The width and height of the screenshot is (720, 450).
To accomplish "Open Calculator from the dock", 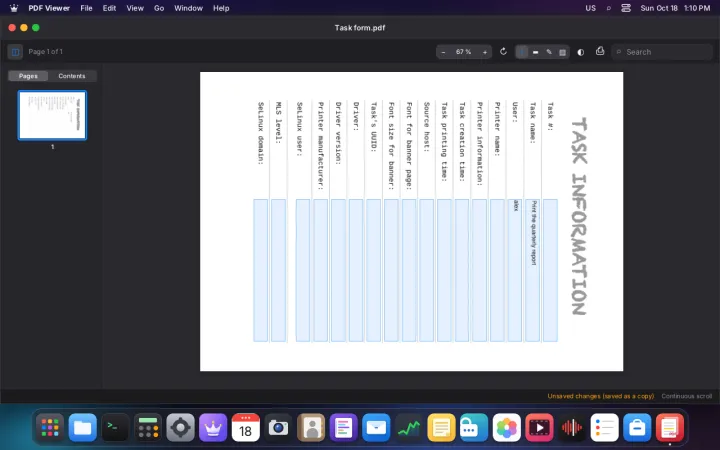I will pyautogui.click(x=148, y=428).
